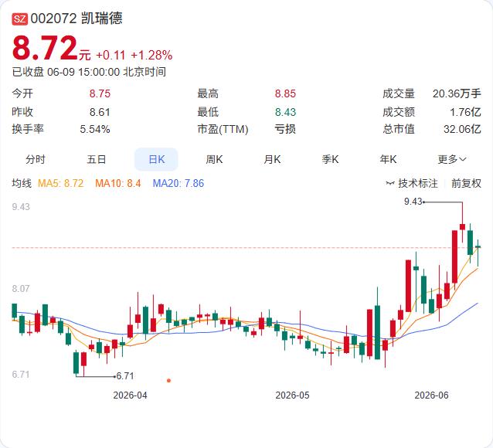Click the 2026-04 date axis label
The image size is (493, 448).
click(130, 395)
